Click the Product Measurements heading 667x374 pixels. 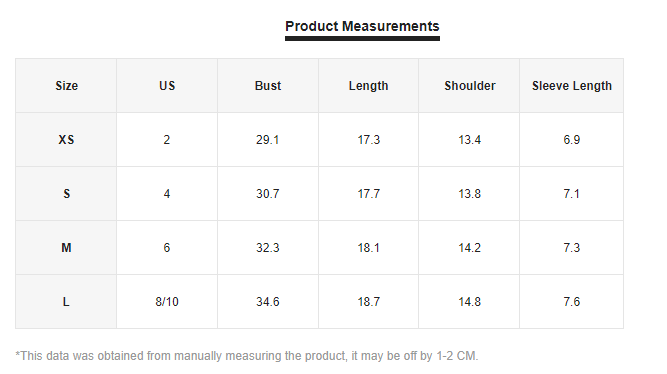pos(362,26)
